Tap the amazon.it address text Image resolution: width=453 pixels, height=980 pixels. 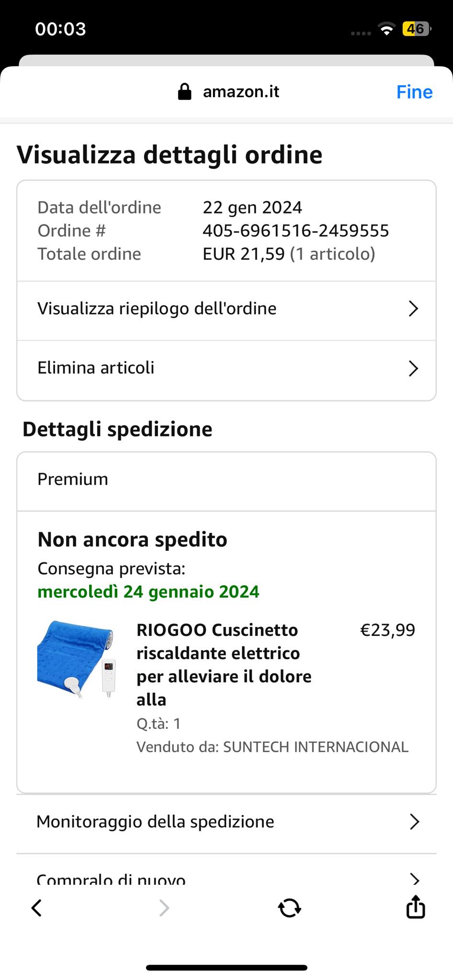pyautogui.click(x=241, y=91)
